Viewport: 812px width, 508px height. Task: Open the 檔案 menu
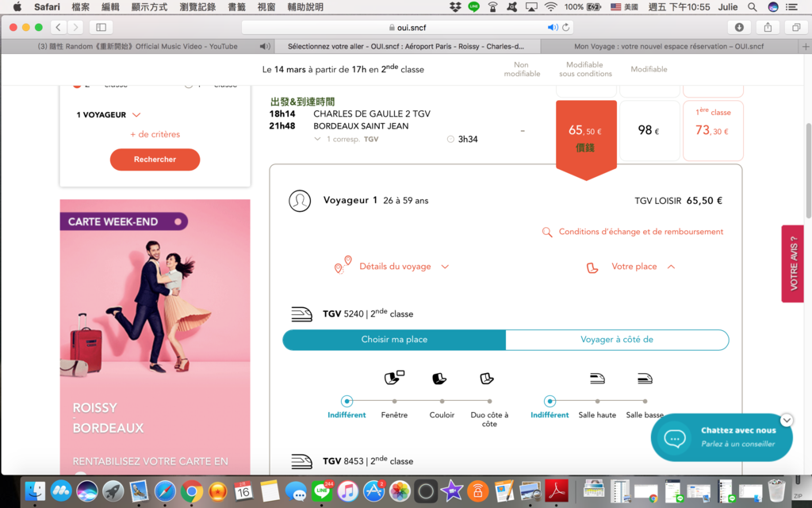tap(80, 6)
